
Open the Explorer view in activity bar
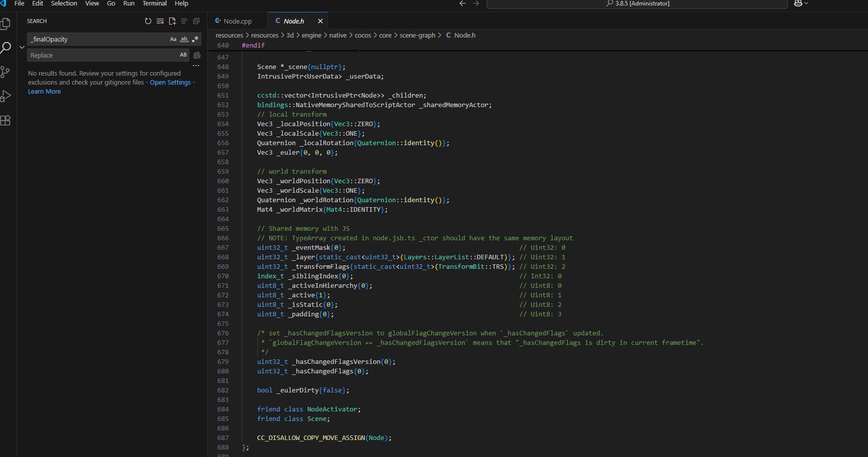6,24
